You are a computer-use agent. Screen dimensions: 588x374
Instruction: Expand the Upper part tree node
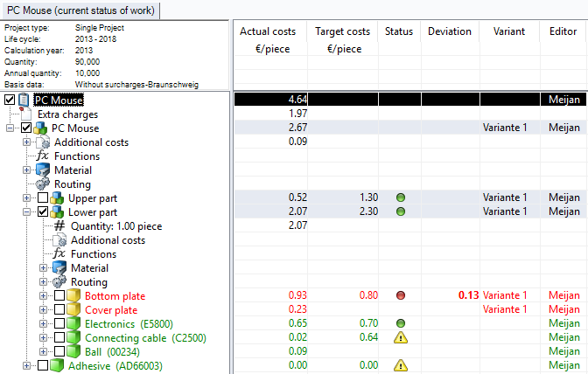[x=27, y=198]
